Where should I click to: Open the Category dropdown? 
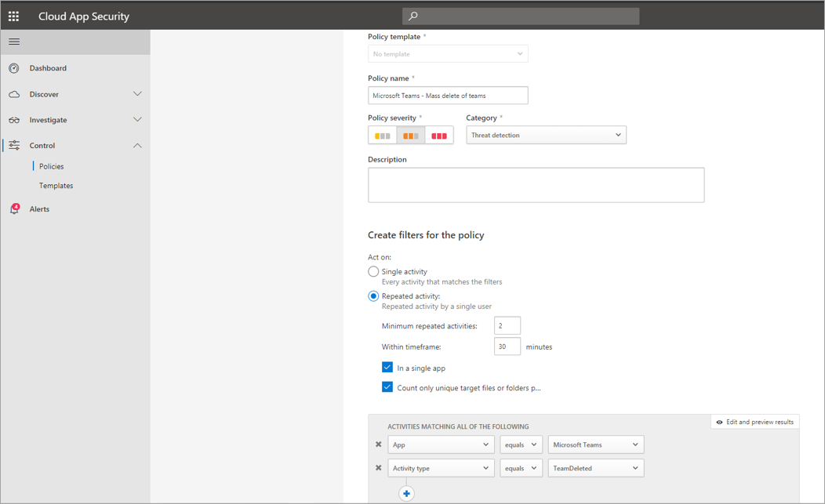pos(546,134)
